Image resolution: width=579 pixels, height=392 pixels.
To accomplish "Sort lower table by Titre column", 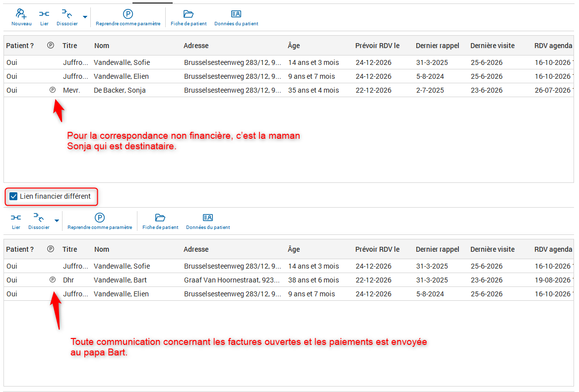I will click(x=70, y=249).
